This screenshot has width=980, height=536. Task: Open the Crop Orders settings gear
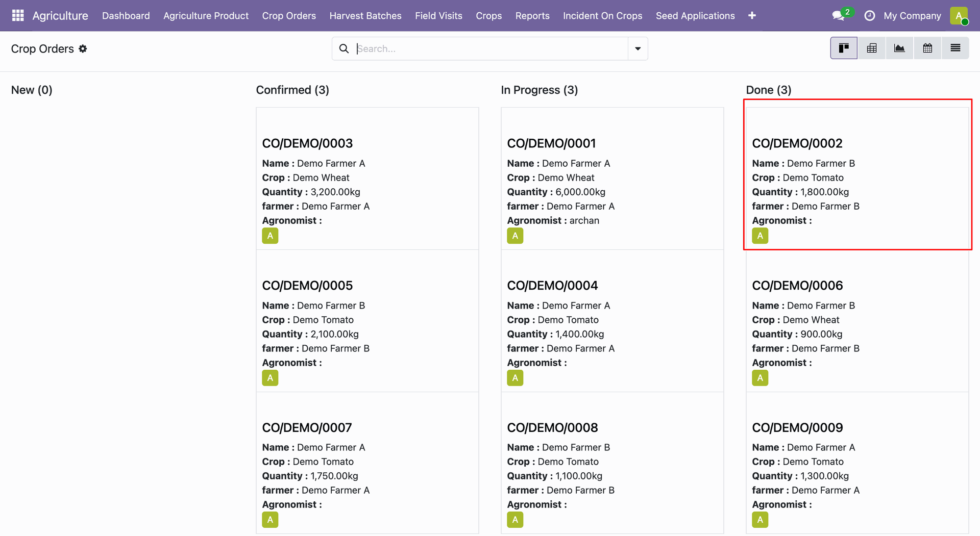coord(83,49)
